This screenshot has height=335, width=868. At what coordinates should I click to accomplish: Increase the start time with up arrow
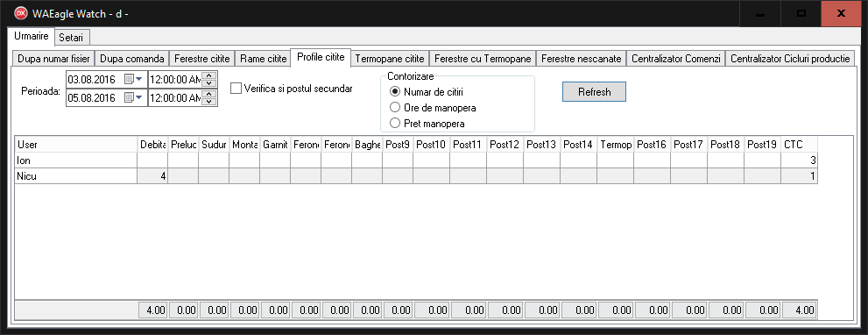click(209, 76)
